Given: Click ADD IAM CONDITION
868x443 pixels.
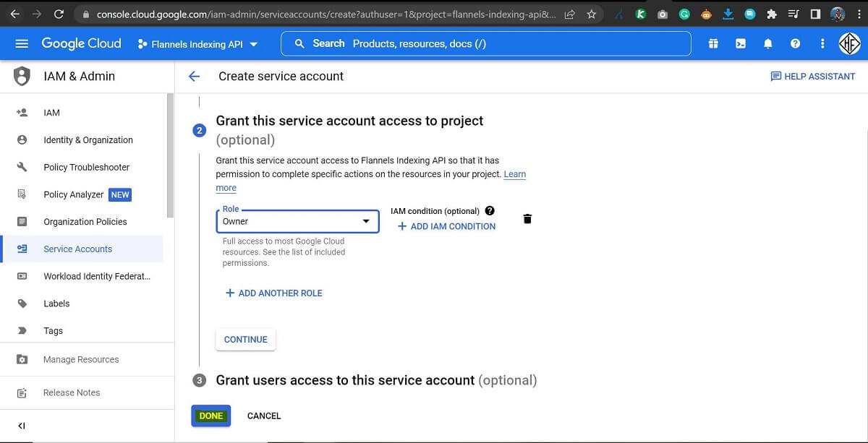Looking at the screenshot, I should point(446,226).
